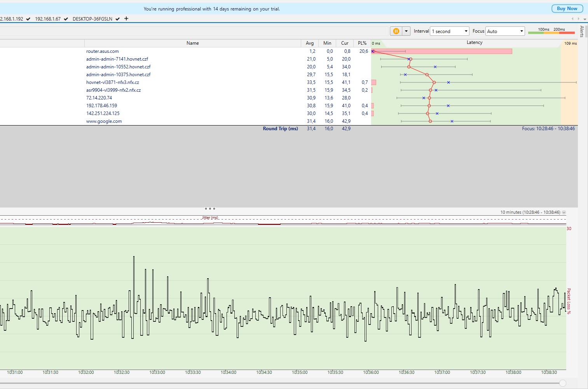Click the three-dot splitter handle above the graph
The width and height of the screenshot is (588, 389).
(x=210, y=209)
